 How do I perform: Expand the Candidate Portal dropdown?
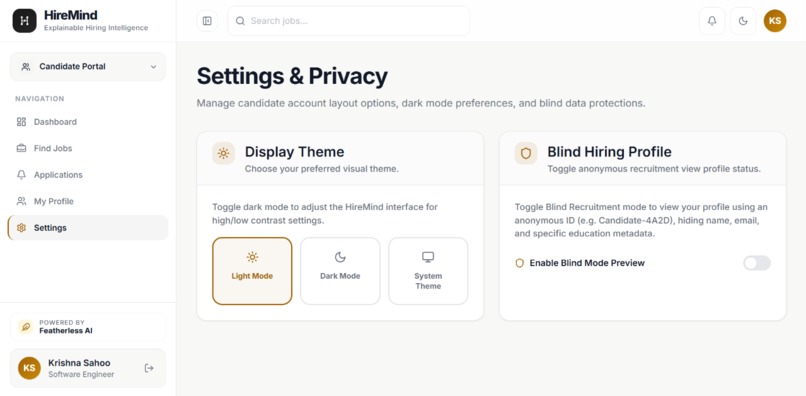point(88,67)
